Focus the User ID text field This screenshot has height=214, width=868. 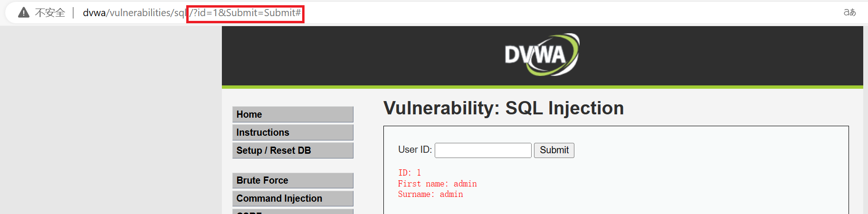(483, 150)
